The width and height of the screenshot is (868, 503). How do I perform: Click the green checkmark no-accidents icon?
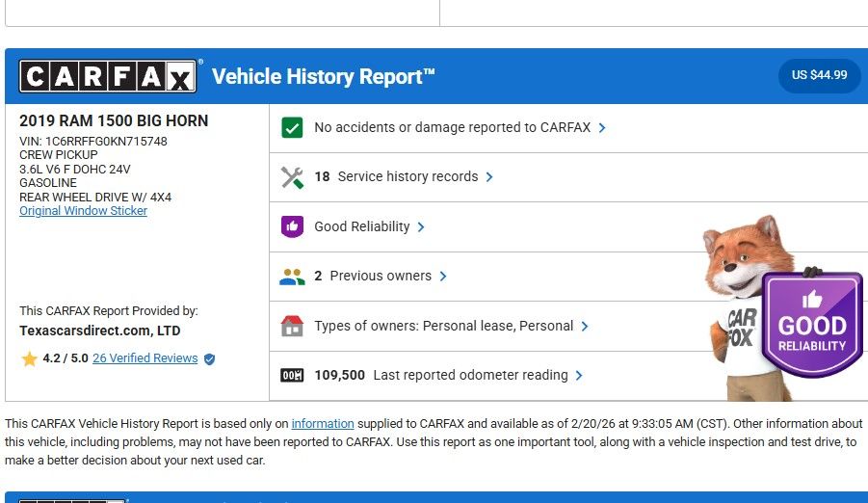point(292,127)
